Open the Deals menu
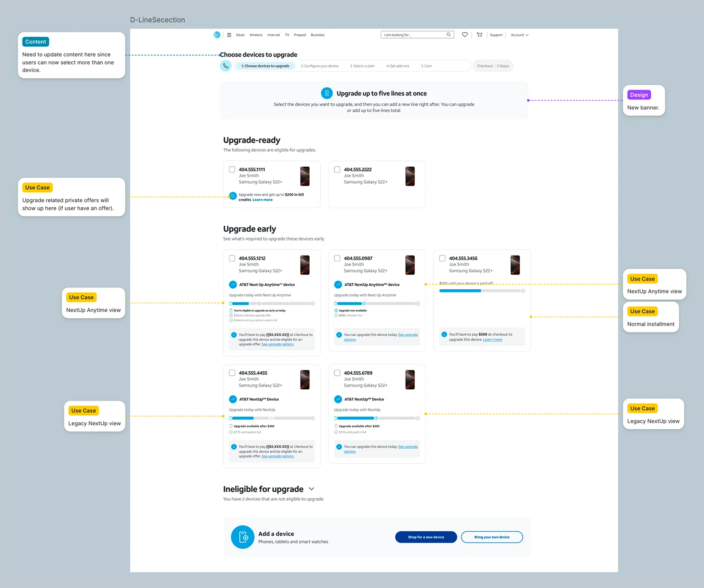This screenshot has width=704, height=588. [240, 35]
